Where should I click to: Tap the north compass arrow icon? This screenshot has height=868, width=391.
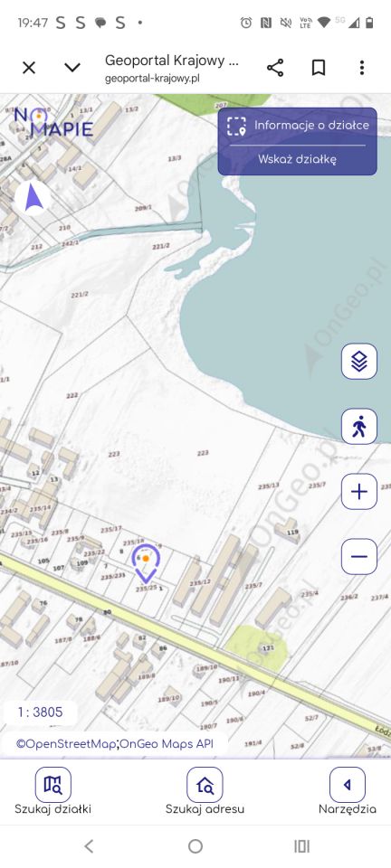(x=33, y=198)
